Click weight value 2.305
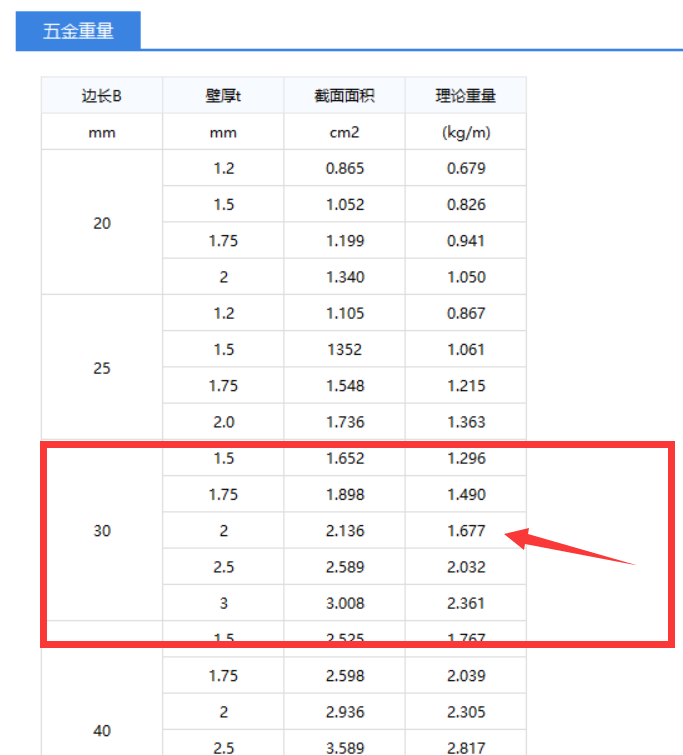 pyautogui.click(x=466, y=712)
